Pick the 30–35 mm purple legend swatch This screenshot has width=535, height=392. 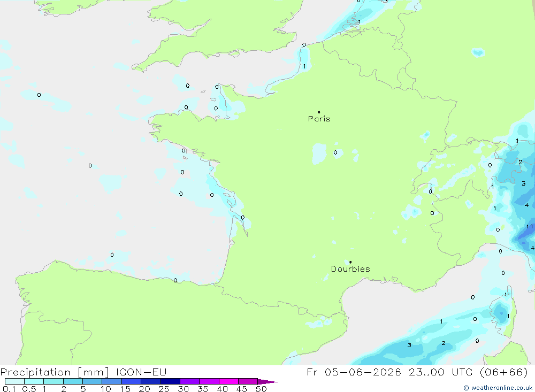190,381
